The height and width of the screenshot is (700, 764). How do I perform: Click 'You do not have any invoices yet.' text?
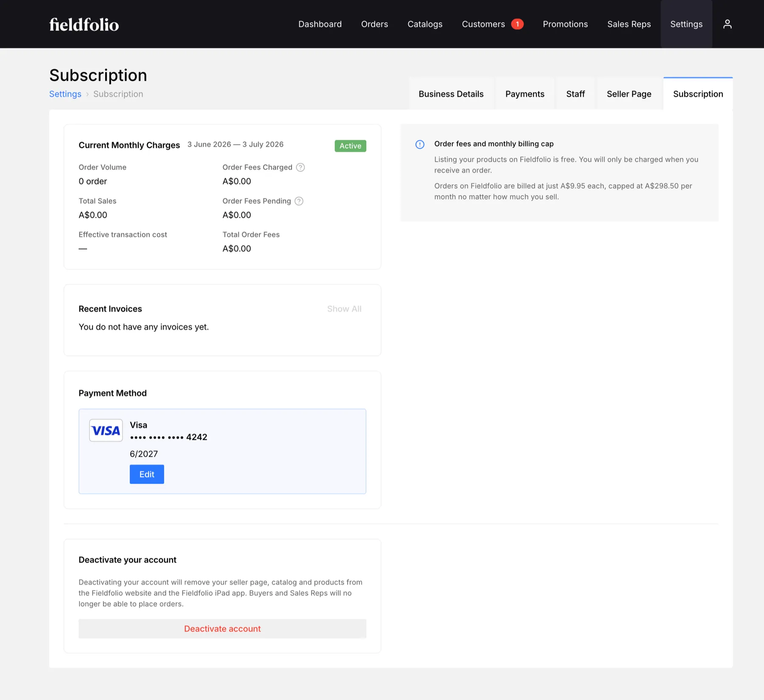(143, 327)
